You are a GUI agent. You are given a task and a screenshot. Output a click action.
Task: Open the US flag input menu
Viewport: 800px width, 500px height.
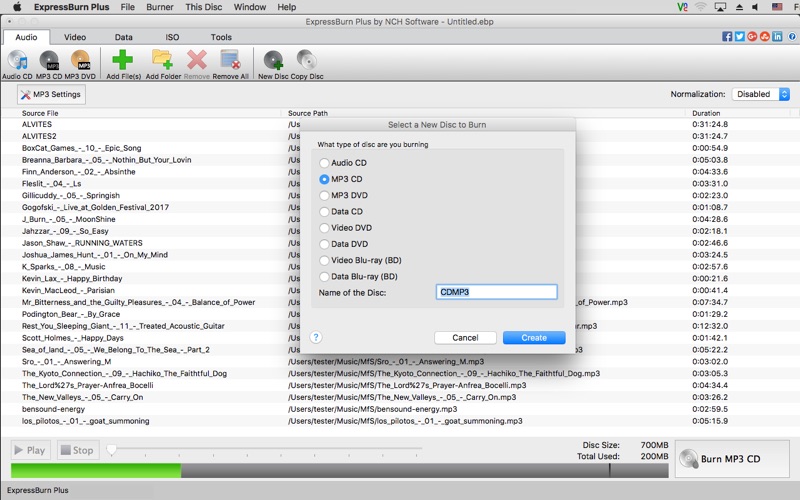pyautogui.click(x=777, y=7)
